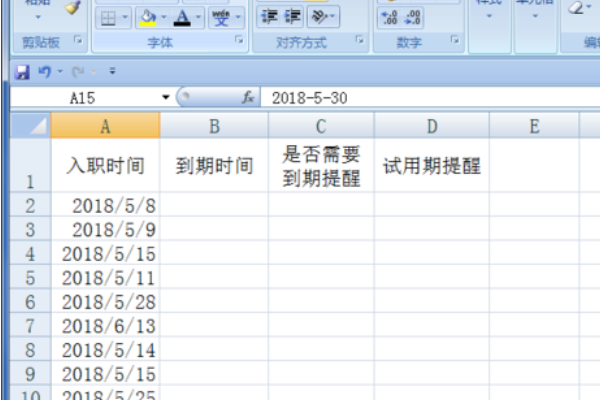The height and width of the screenshot is (400, 600).
Task: Select the cell containing 2018/5/14
Action: [x=106, y=349]
